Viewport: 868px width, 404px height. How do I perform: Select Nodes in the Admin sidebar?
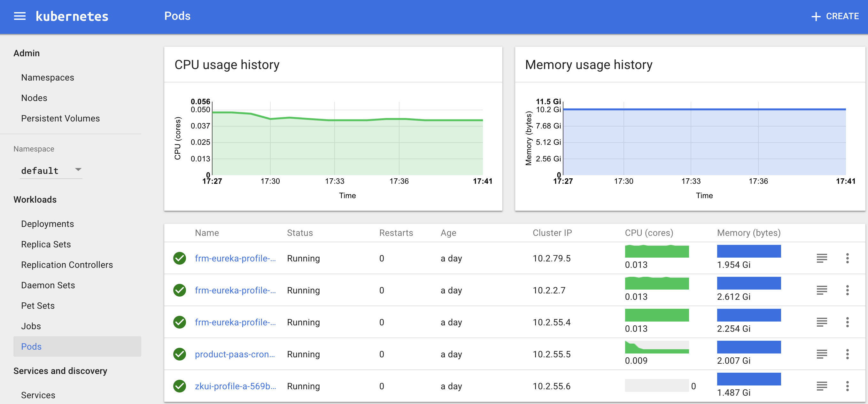(x=34, y=98)
